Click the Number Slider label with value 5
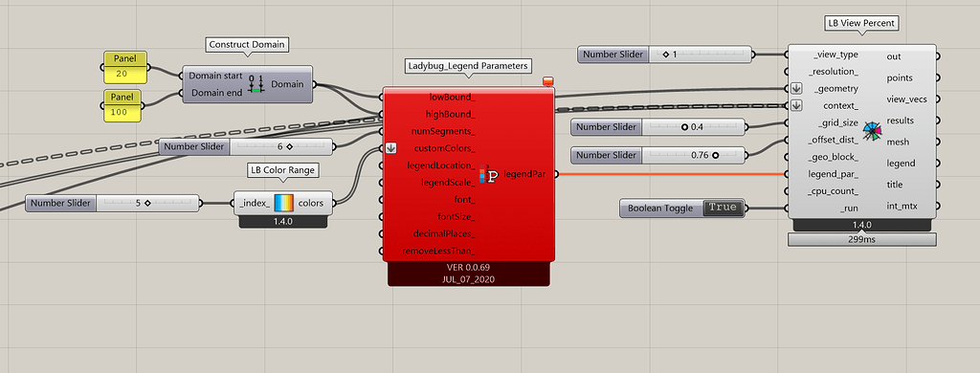 coord(60,203)
